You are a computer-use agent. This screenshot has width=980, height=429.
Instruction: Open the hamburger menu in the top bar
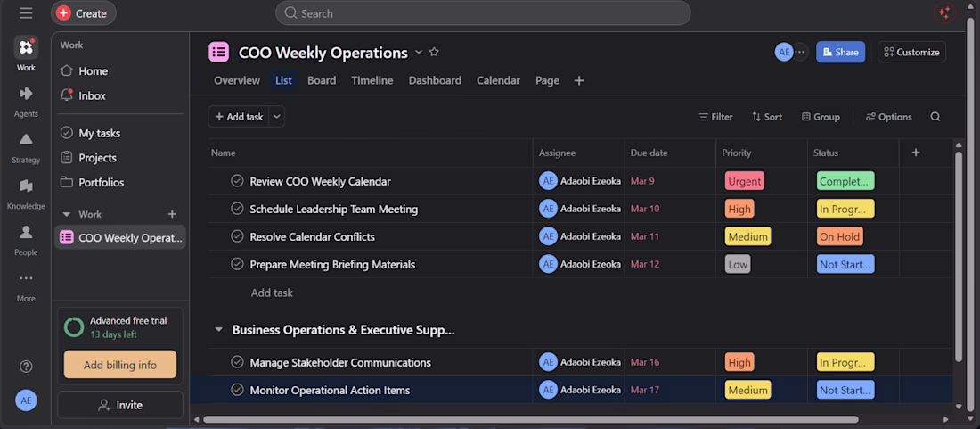click(26, 13)
